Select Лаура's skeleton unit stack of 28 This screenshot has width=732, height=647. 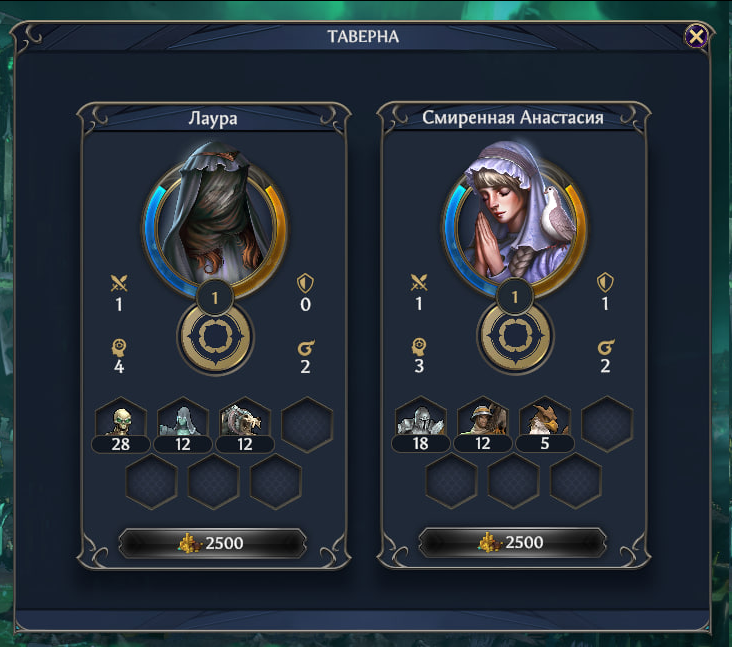point(121,425)
